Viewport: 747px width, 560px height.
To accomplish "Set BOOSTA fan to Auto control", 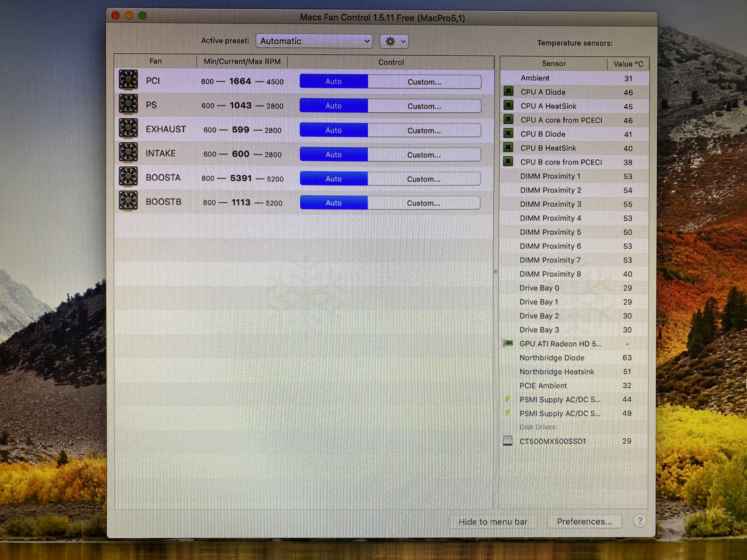I will pos(334,178).
